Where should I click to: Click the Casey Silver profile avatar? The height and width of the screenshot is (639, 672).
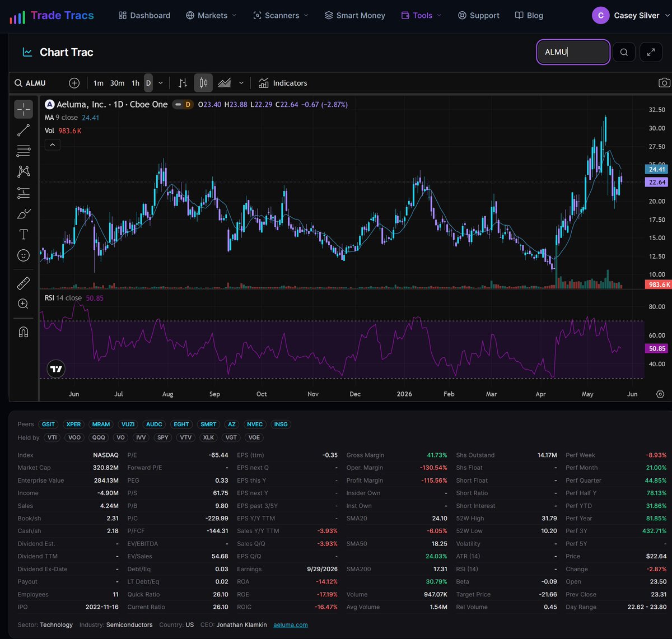601,16
